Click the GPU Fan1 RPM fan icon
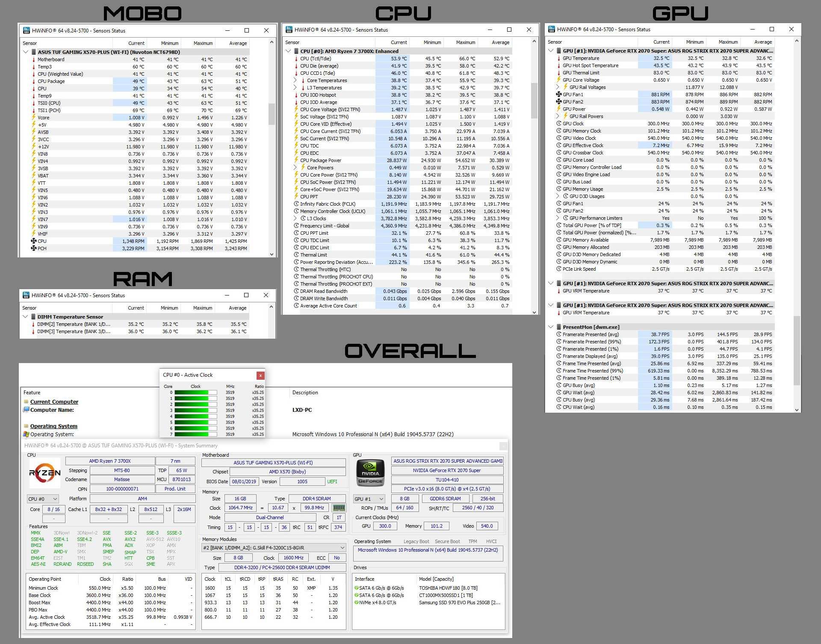821x644 pixels. [x=558, y=95]
